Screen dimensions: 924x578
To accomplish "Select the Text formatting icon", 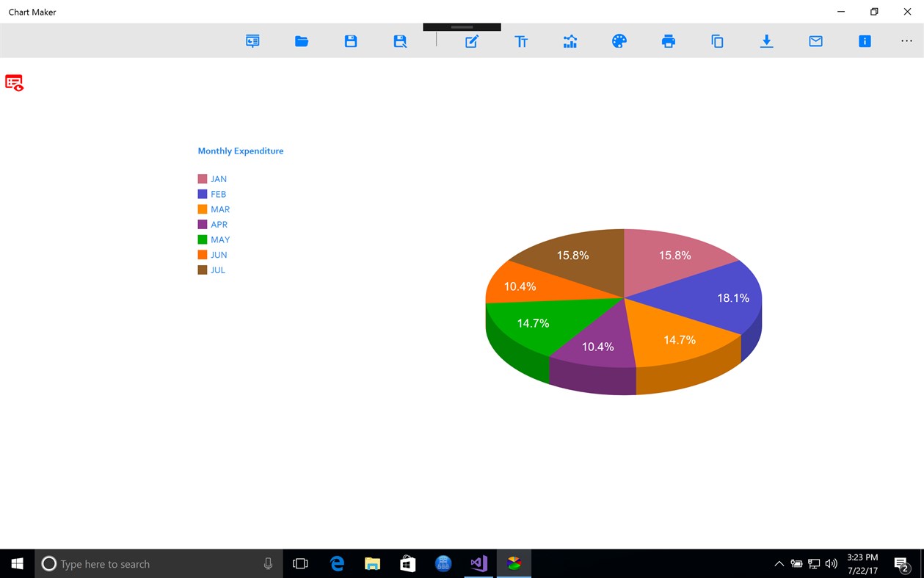I will coord(522,41).
